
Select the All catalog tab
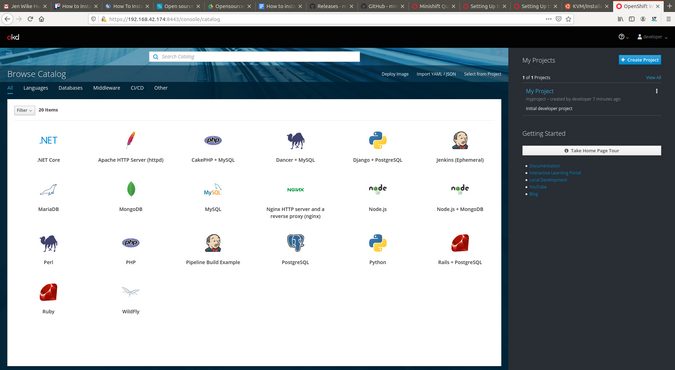tap(10, 88)
